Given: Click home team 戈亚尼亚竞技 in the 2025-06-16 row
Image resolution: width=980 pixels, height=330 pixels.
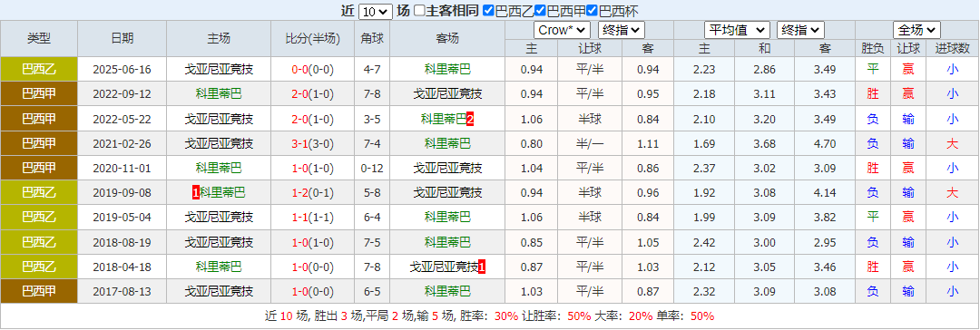Looking at the screenshot, I should click(219, 70).
